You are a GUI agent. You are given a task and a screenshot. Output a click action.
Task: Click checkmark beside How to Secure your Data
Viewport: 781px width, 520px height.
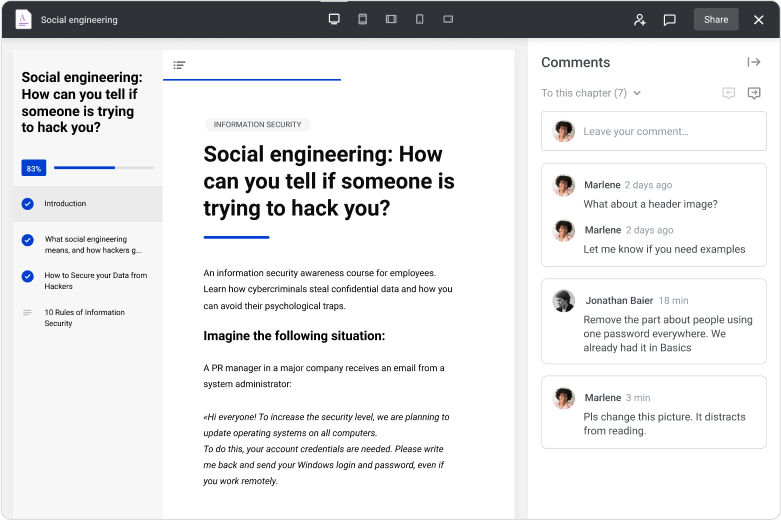coord(27,276)
